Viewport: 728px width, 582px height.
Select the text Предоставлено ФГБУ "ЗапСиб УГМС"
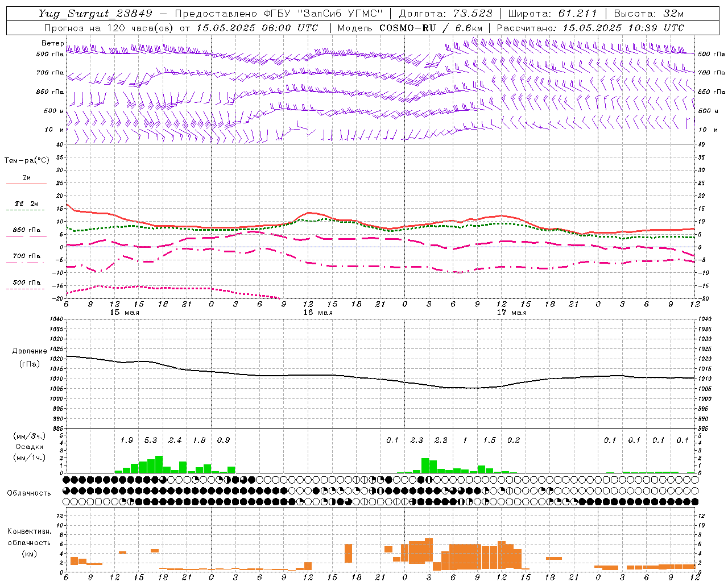click(x=279, y=14)
